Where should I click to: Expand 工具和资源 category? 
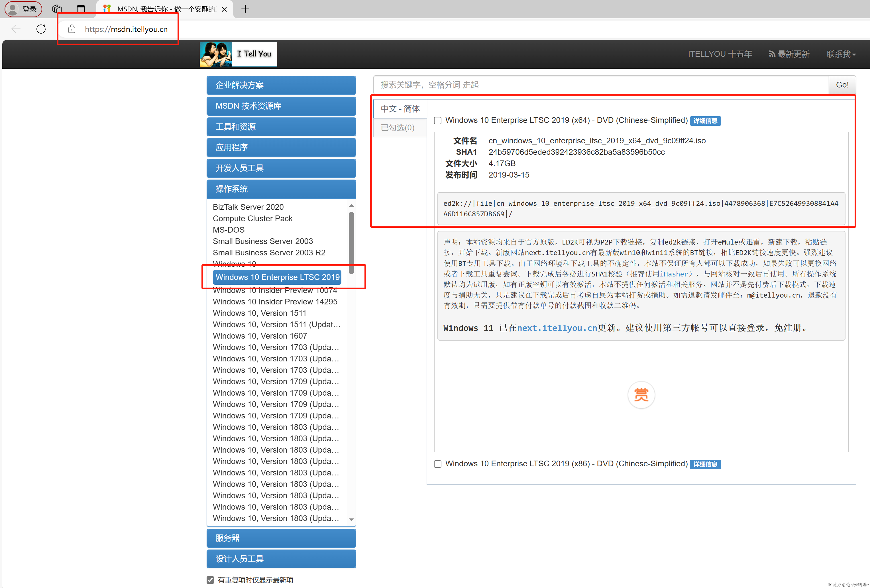point(281,127)
